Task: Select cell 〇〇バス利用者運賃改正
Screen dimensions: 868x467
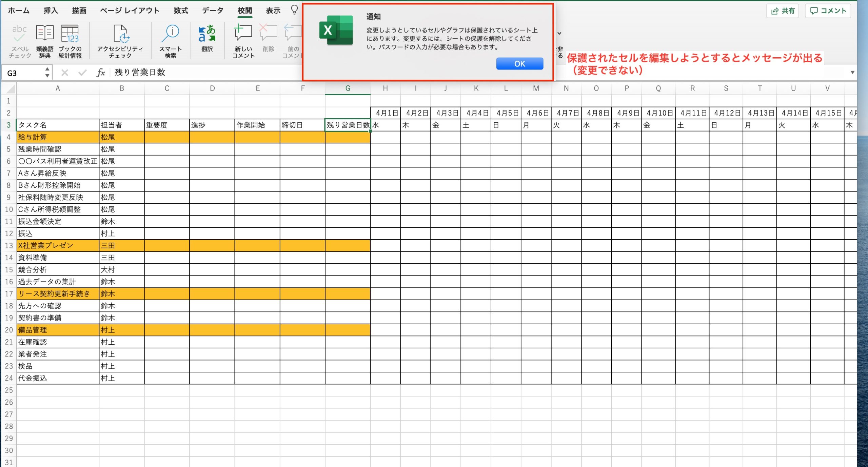Action: coord(58,161)
